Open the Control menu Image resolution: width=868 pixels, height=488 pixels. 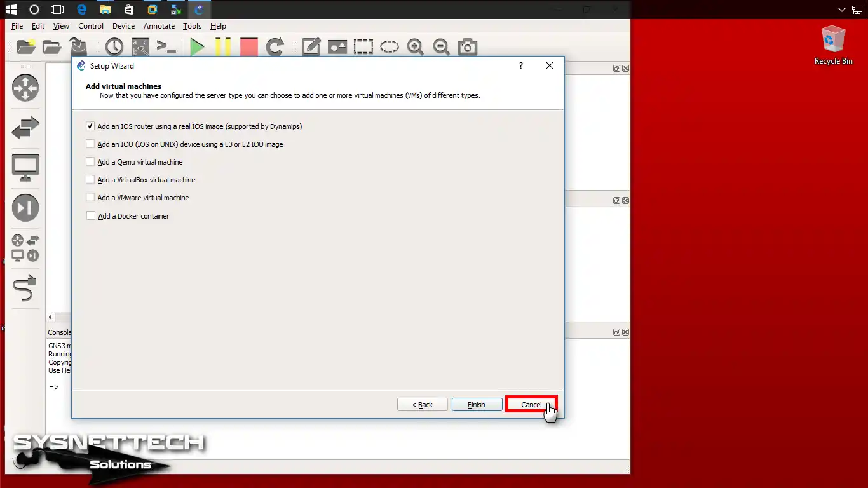91,26
